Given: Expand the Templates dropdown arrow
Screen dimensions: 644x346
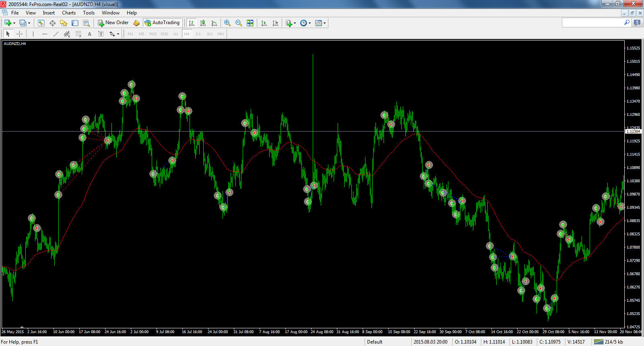Looking at the screenshot, I should [x=325, y=23].
